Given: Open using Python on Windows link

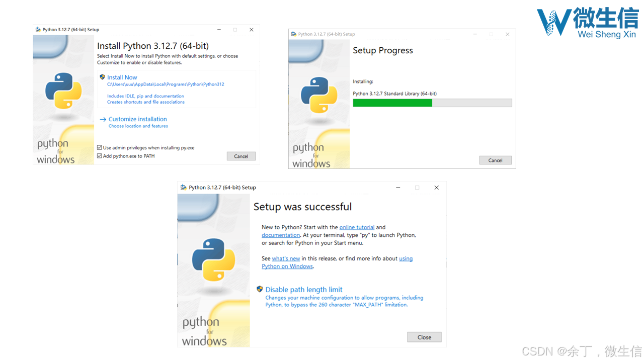Looking at the screenshot, I should click(x=406, y=258).
